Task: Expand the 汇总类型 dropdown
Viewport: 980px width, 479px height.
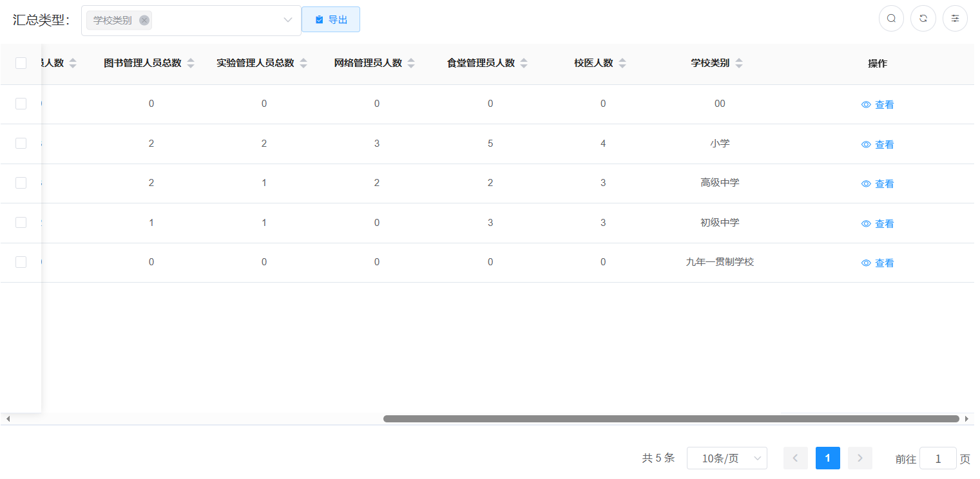Action: 287,21
